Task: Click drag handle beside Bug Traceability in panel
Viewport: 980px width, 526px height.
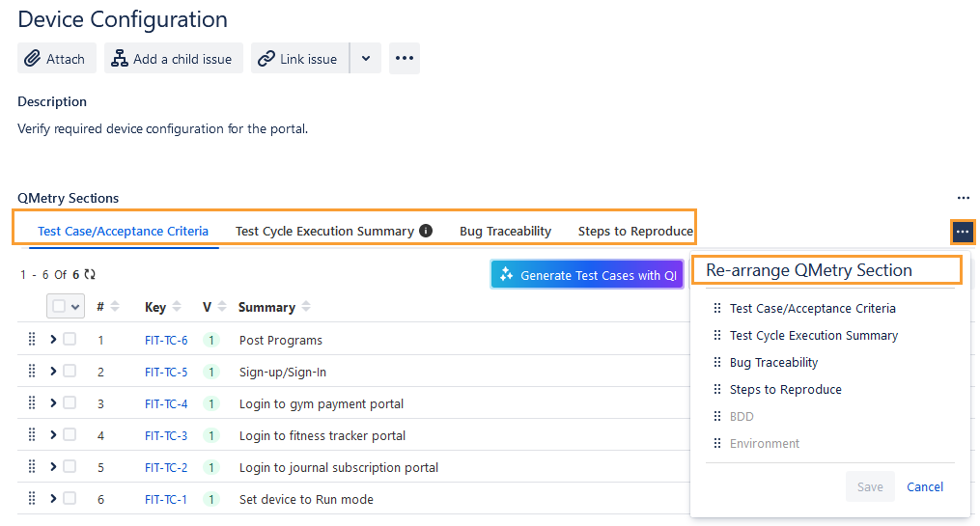Action: click(x=716, y=363)
